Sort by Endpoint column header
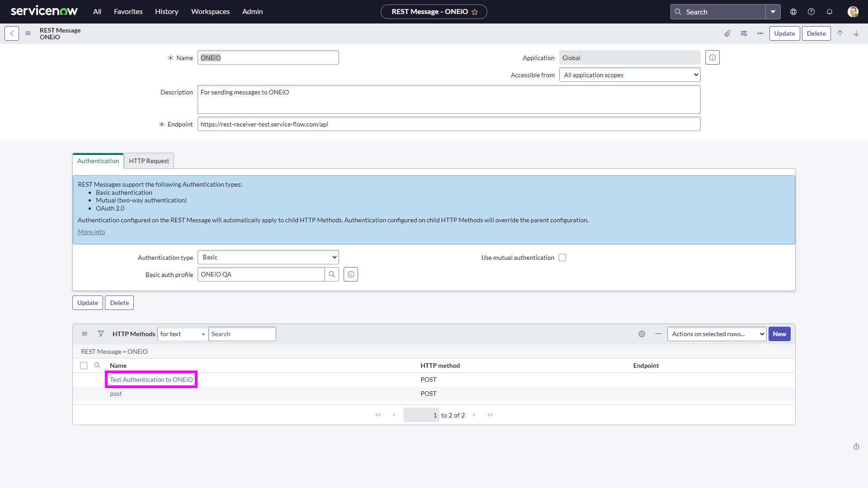This screenshot has height=488, width=868. pos(646,366)
